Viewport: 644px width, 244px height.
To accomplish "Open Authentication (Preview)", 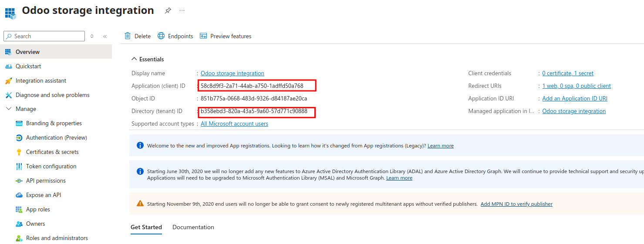I will [x=57, y=137].
